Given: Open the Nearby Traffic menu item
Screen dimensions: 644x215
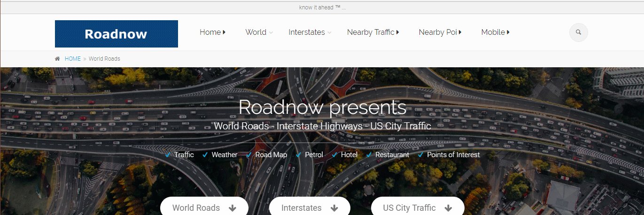Looking at the screenshot, I should click(x=371, y=32).
